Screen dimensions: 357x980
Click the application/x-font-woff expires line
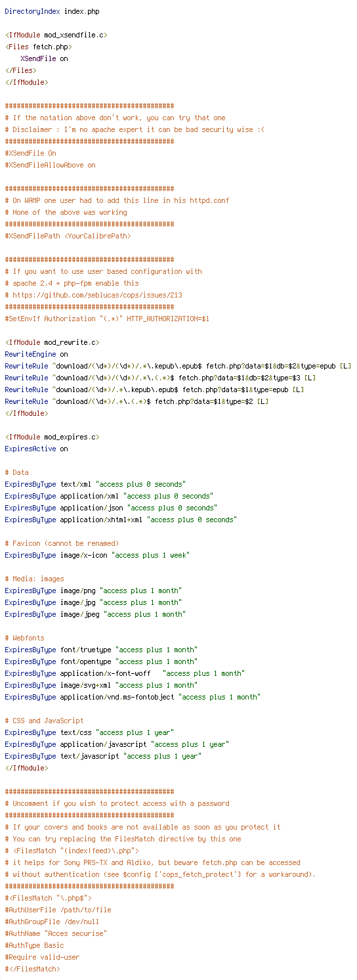point(125,673)
